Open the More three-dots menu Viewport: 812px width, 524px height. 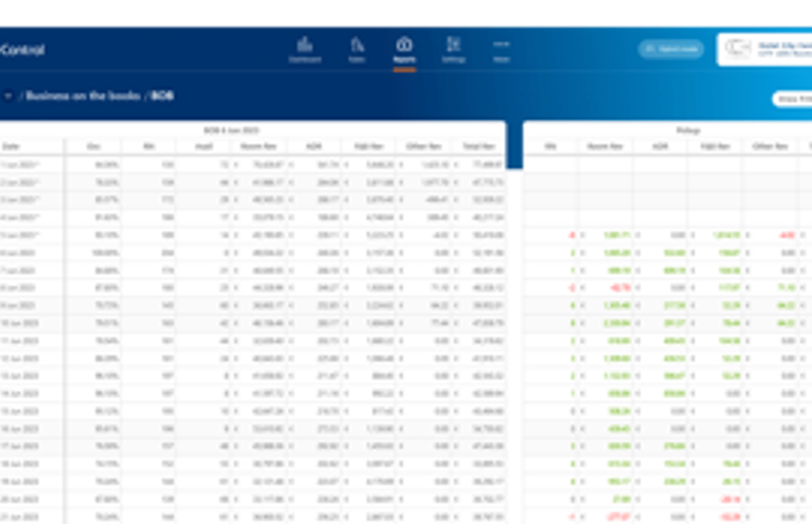click(501, 50)
